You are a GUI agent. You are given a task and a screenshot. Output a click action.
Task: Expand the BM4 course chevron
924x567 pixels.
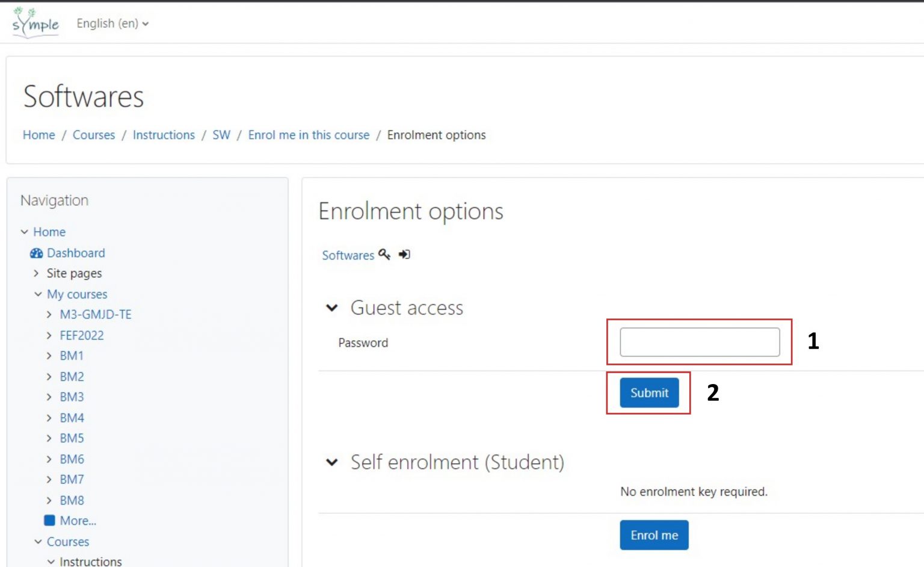[x=49, y=418]
